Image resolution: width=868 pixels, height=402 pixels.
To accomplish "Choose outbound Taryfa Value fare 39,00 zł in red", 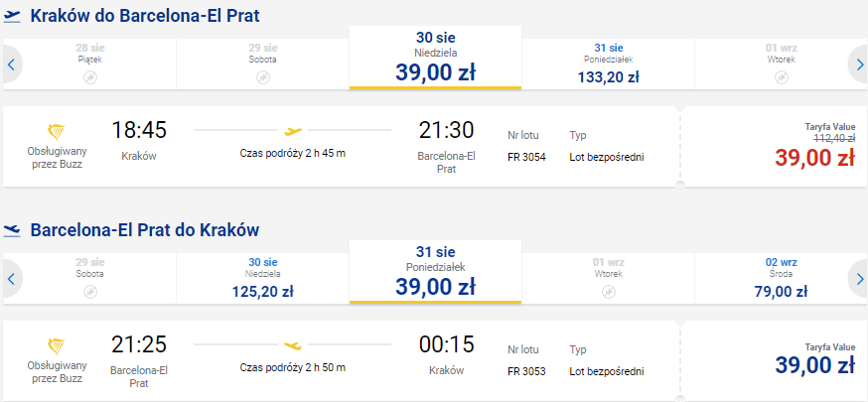I will pos(814,158).
